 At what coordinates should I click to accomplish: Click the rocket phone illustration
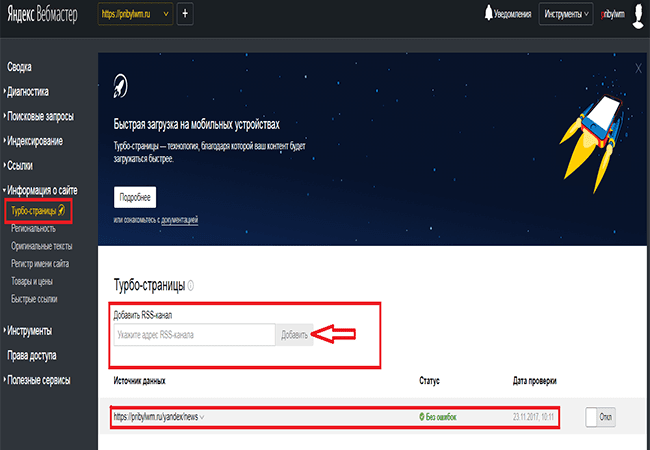point(594,143)
